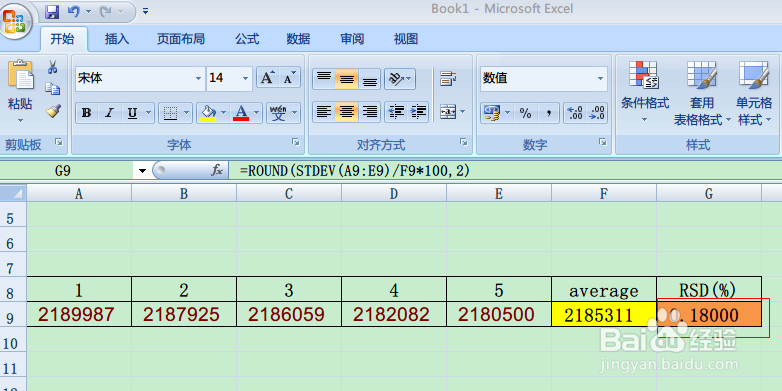Screen dimensions: 782x391
Task: Activate the Format Painter brush
Action: (53, 111)
